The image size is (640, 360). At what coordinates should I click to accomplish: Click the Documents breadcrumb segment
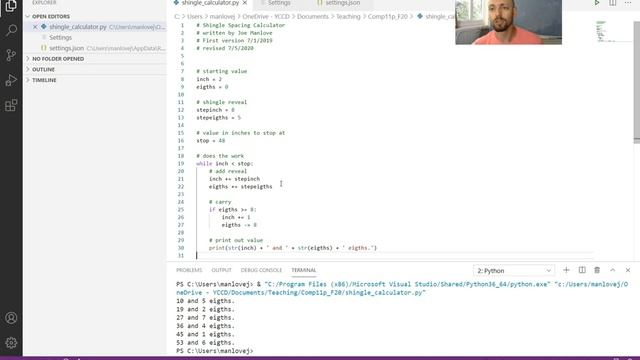click(x=313, y=17)
